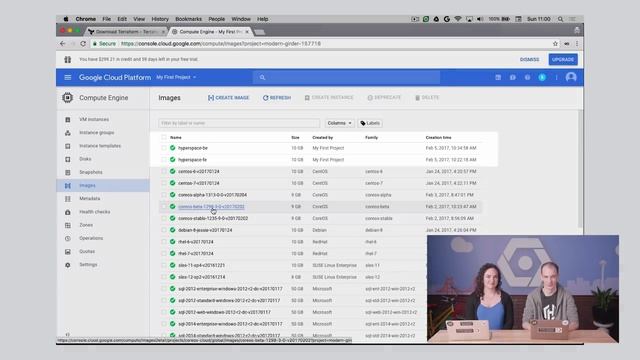Screen dimensions: 640x360
Task: Sort by the Creation time column header
Action: [x=438, y=138]
